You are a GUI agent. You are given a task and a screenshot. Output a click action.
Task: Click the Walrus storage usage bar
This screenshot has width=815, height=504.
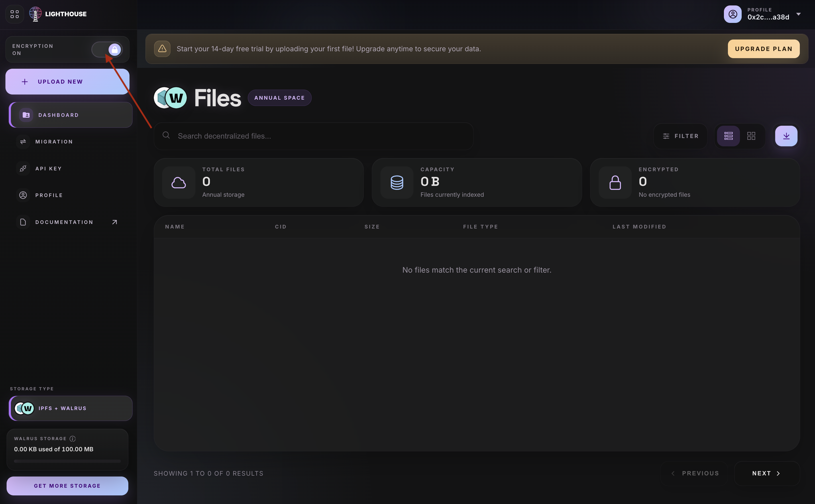click(x=67, y=461)
